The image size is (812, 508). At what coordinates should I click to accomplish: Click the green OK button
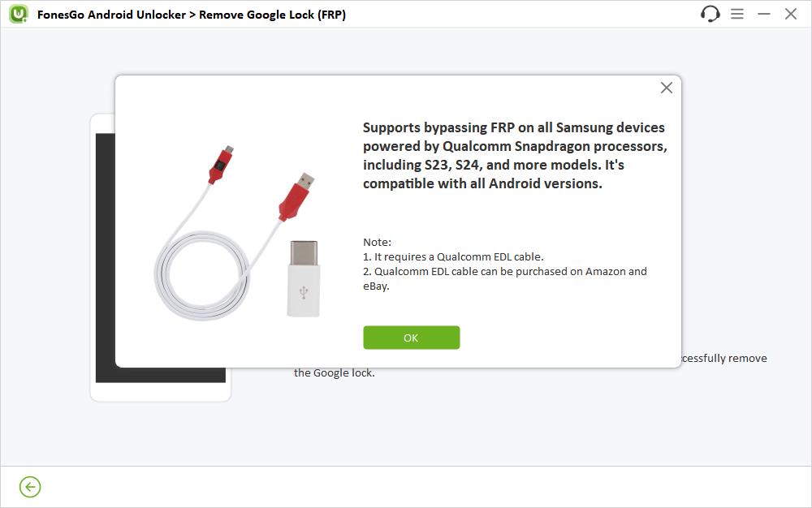click(x=411, y=338)
